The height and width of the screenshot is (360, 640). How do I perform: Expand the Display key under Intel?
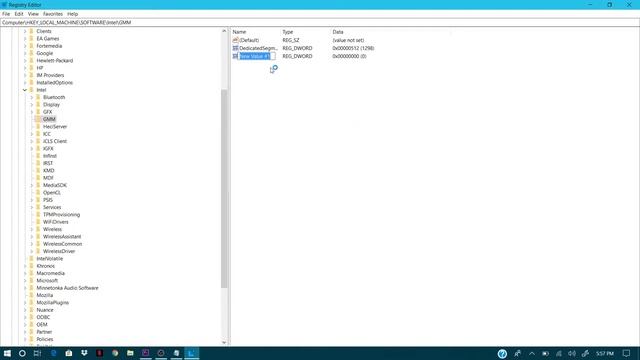pyautogui.click(x=32, y=104)
